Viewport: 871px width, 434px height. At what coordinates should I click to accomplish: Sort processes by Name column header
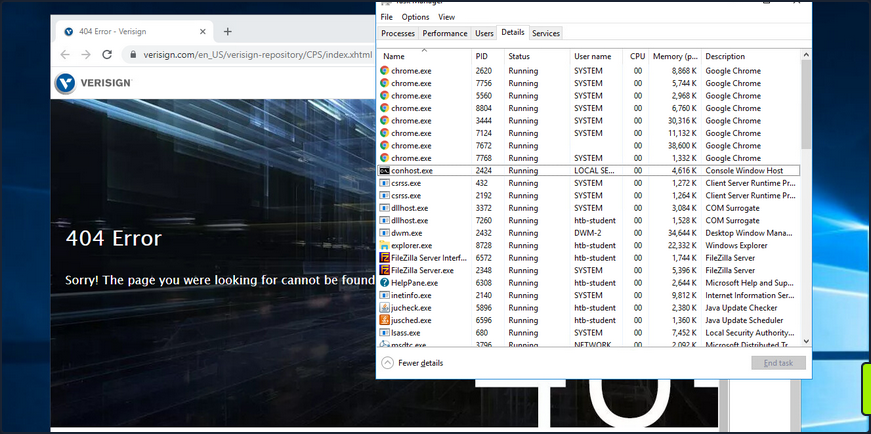pyautogui.click(x=424, y=56)
